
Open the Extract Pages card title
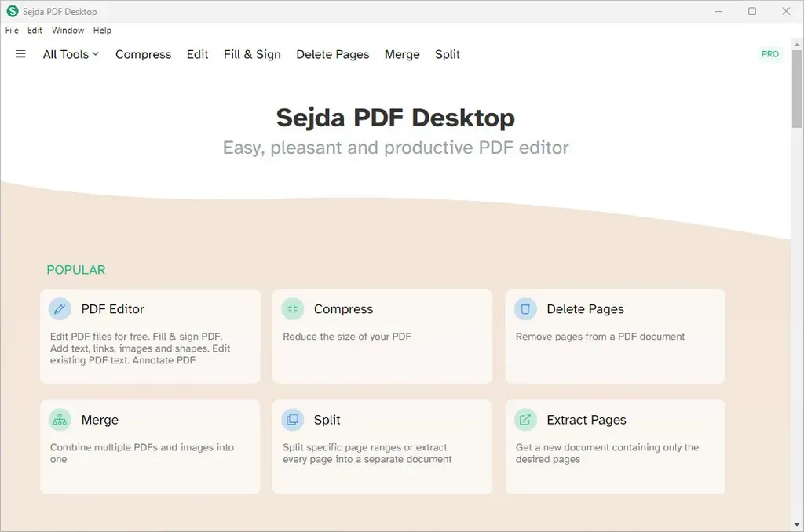pos(586,420)
